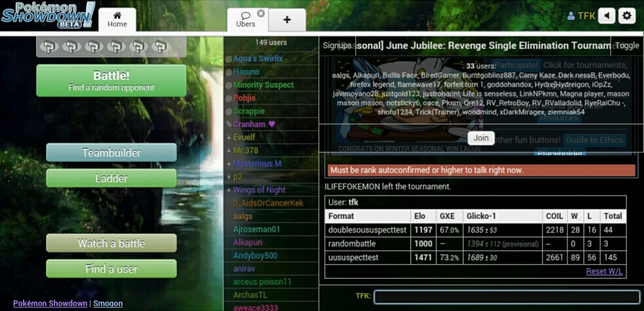Open the Smogon footer link

coord(107,304)
